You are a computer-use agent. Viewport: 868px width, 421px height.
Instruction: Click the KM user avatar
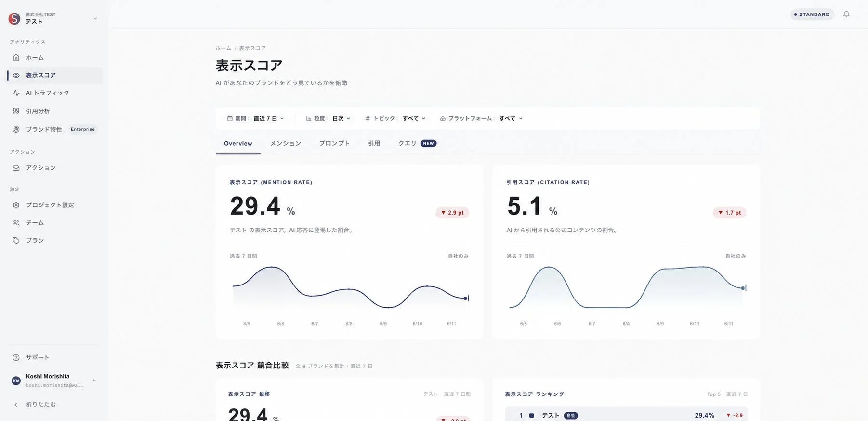pyautogui.click(x=16, y=380)
